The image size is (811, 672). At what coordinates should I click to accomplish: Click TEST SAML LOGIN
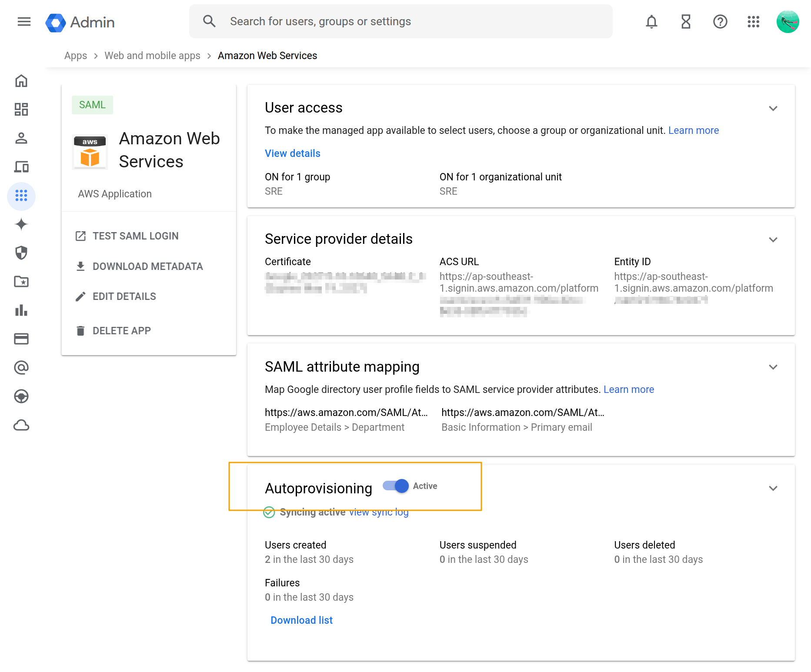click(127, 236)
